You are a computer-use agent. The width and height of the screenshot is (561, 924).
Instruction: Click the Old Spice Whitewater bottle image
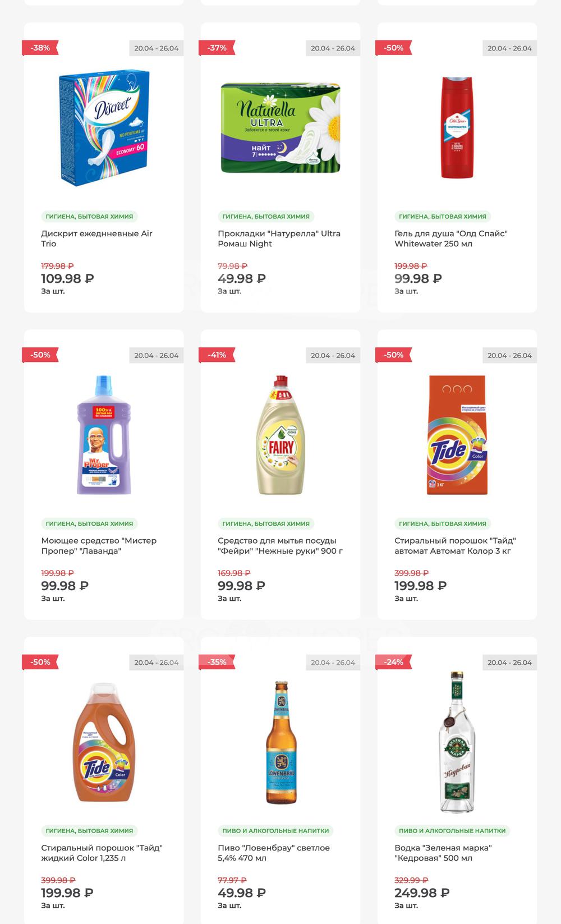(x=457, y=128)
